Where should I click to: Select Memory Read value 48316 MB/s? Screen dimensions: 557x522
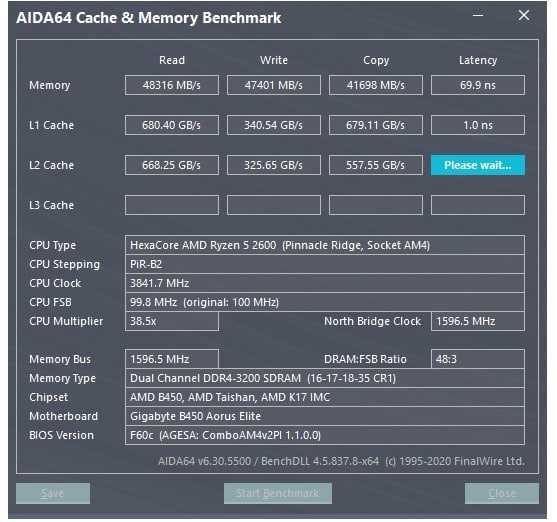pyautogui.click(x=172, y=85)
